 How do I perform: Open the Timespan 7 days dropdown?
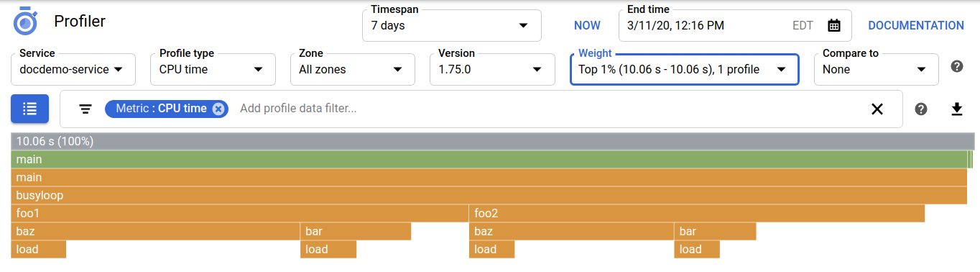(452, 26)
